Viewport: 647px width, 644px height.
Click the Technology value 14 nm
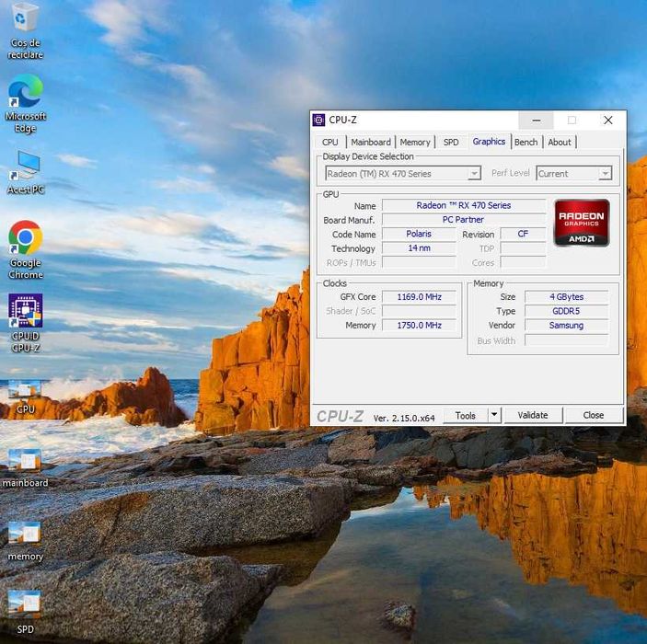pos(419,248)
